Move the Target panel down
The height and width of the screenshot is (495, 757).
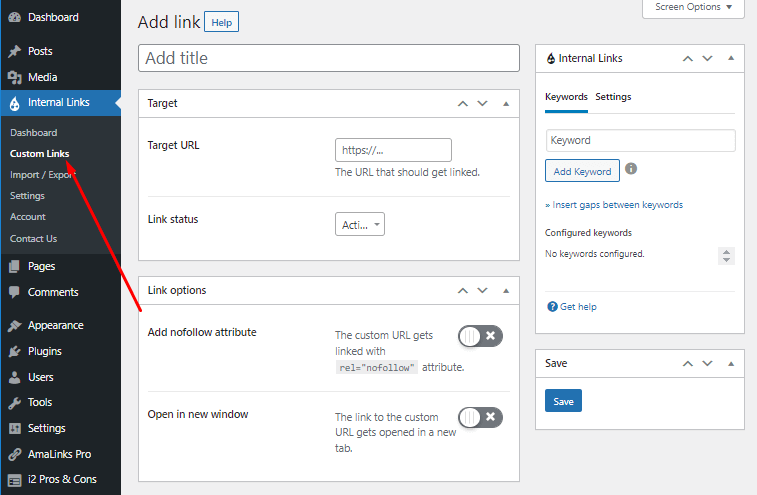tap(482, 104)
